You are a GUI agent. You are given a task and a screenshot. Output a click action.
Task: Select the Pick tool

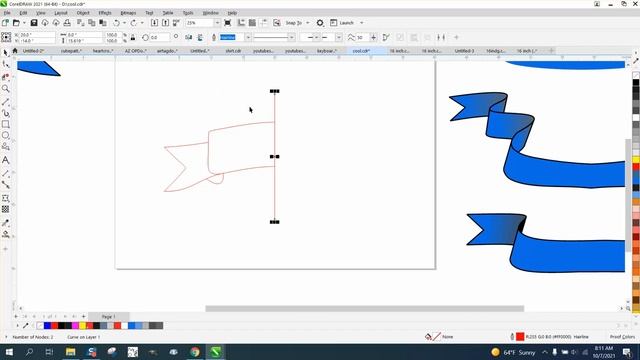tap(5, 53)
